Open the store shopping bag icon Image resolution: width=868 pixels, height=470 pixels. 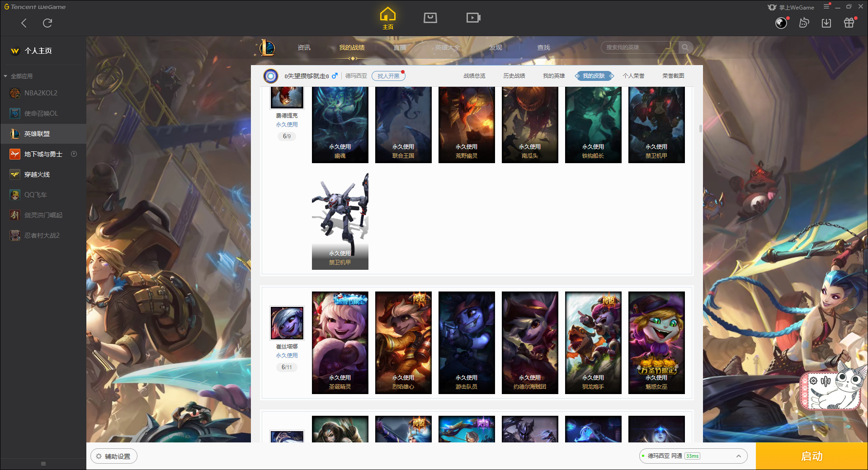[x=430, y=18]
